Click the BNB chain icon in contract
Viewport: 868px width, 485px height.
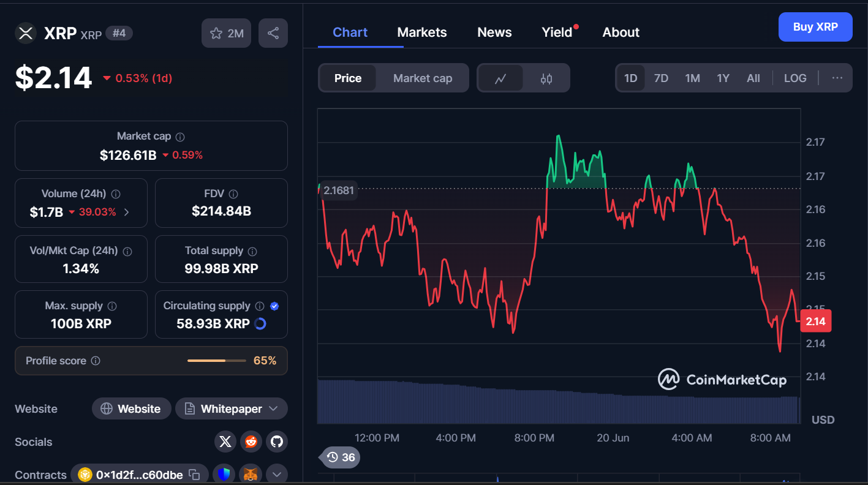85,475
